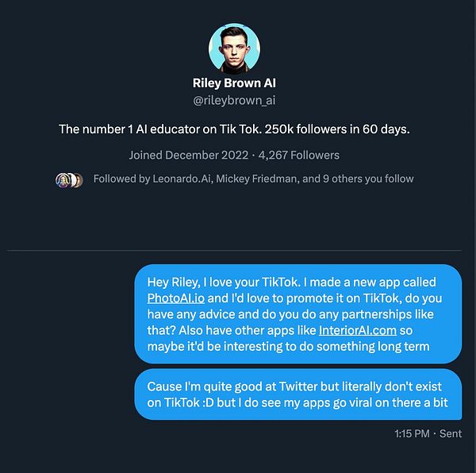Click the Sent status label
The width and height of the screenshot is (476, 473).
451,433
